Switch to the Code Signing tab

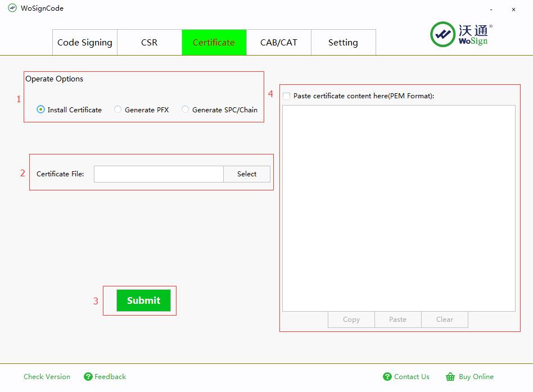point(85,43)
